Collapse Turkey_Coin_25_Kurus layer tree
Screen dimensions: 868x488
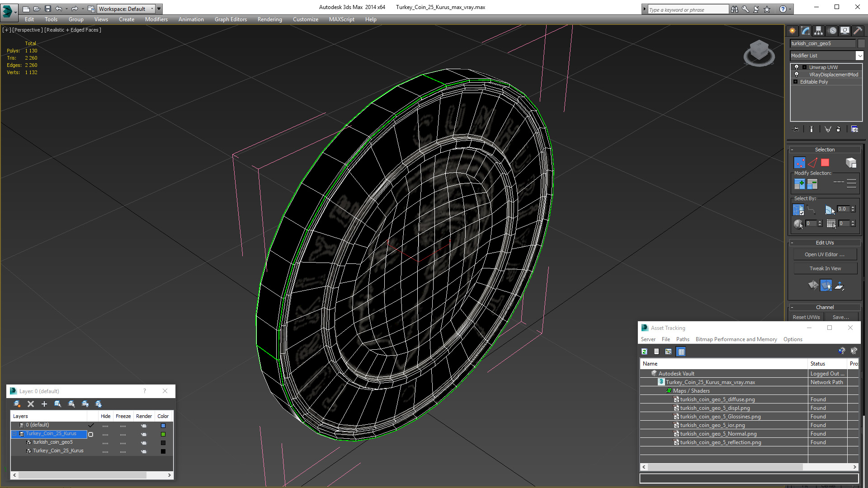[14, 434]
